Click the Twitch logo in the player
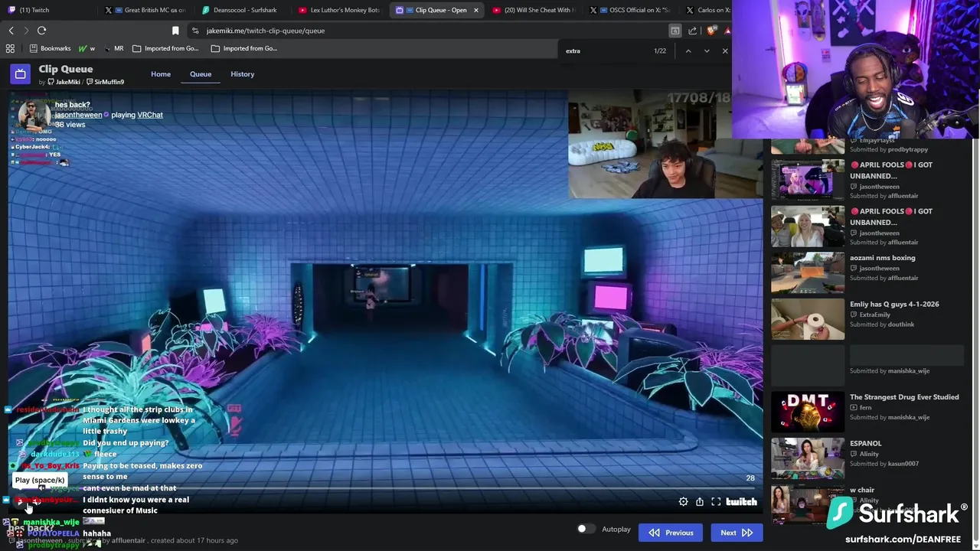980x551 pixels. coord(741,502)
